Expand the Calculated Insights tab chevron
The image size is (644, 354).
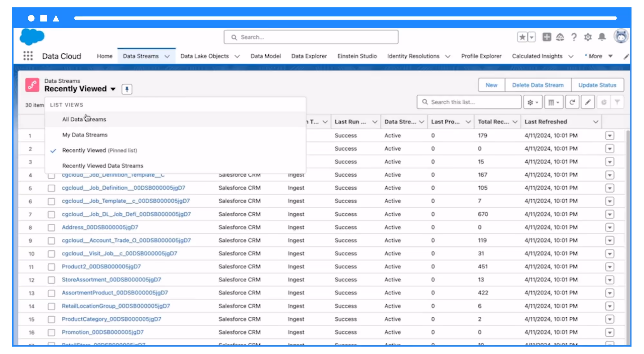[x=571, y=56]
